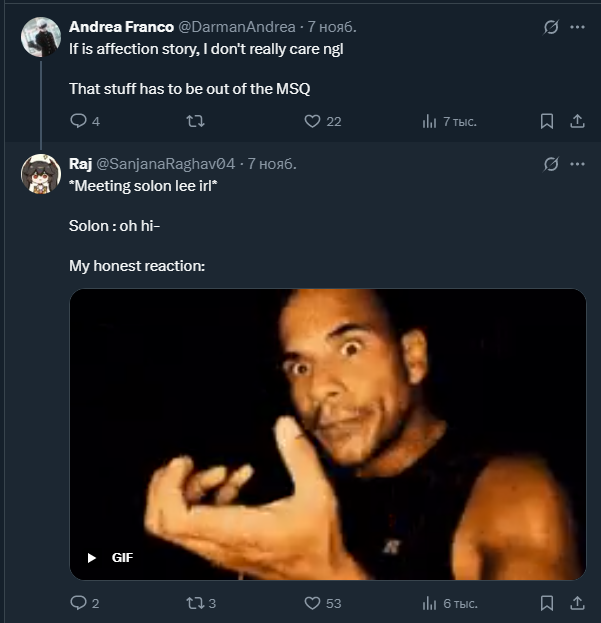Viewport: 601px width, 623px height.
Task: Open Raj's tweet date link
Action: tap(272, 163)
